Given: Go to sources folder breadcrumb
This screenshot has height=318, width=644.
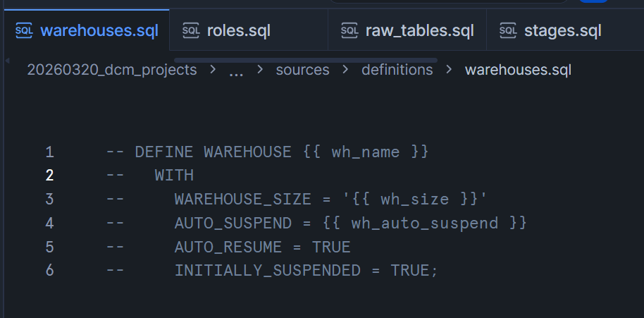Looking at the screenshot, I should pos(302,70).
